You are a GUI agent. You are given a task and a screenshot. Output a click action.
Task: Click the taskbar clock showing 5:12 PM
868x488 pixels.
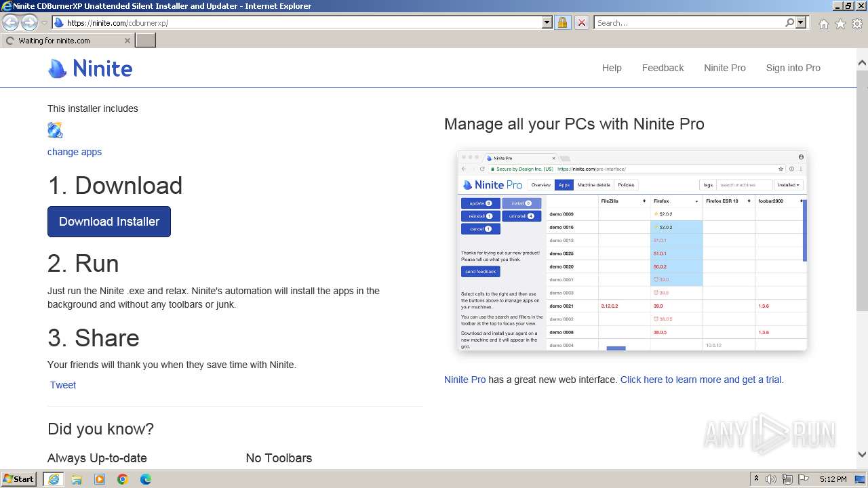[833, 479]
